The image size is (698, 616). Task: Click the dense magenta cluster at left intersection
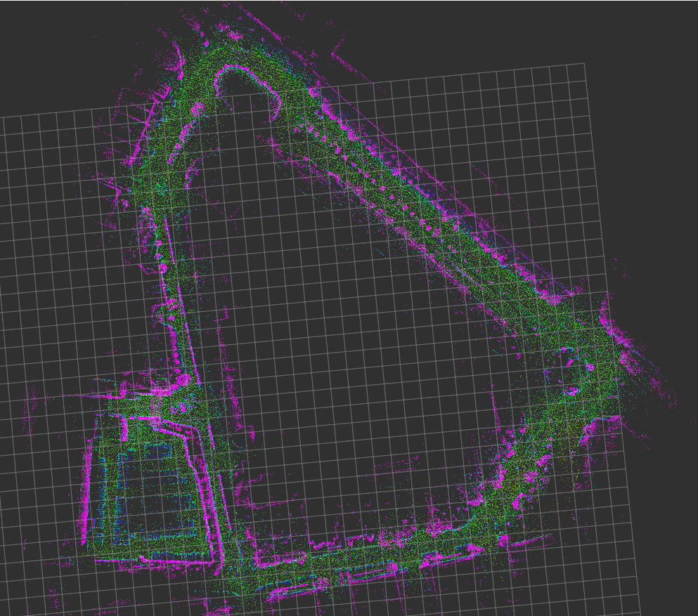[x=171, y=384]
